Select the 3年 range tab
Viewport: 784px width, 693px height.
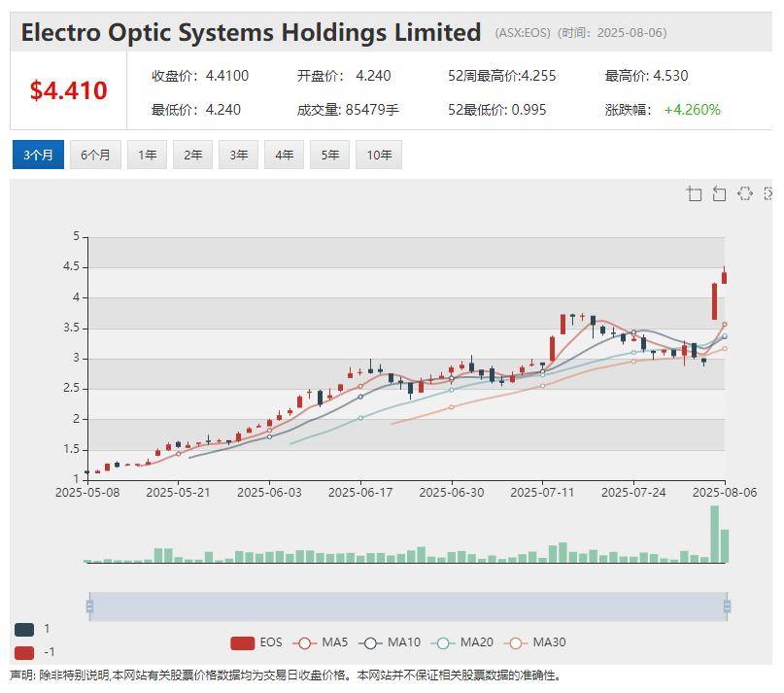[238, 155]
